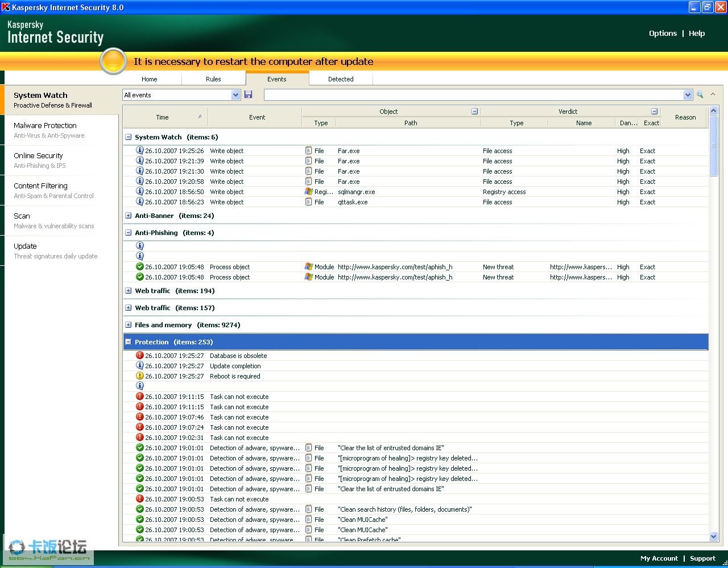Screen dimensions: 728x568
Task: Select the Registry access verdict cell
Action: [504, 192]
